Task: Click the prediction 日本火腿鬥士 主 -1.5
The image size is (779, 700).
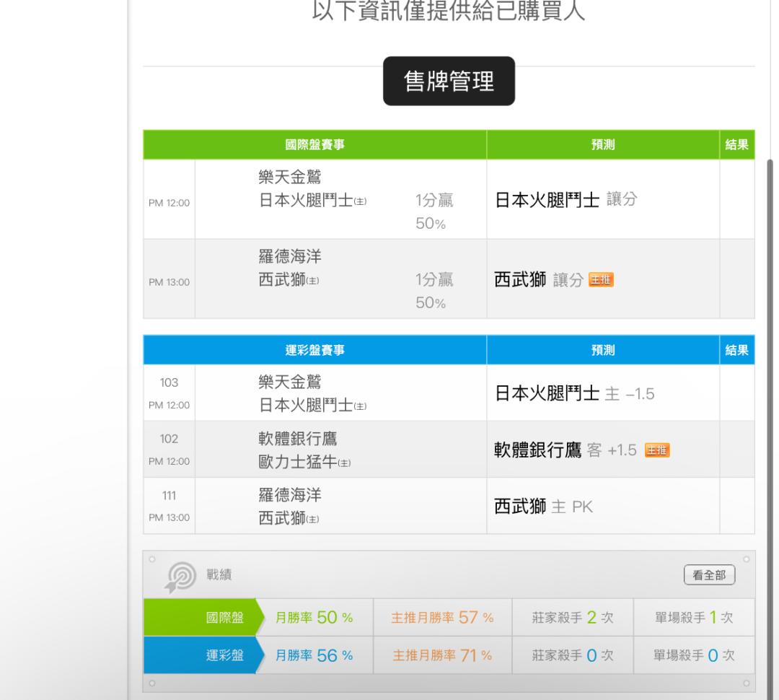Action: [x=574, y=394]
